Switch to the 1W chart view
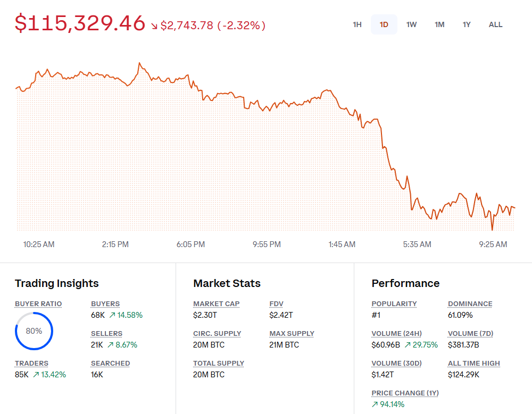The height and width of the screenshot is (414, 532). pyautogui.click(x=411, y=24)
